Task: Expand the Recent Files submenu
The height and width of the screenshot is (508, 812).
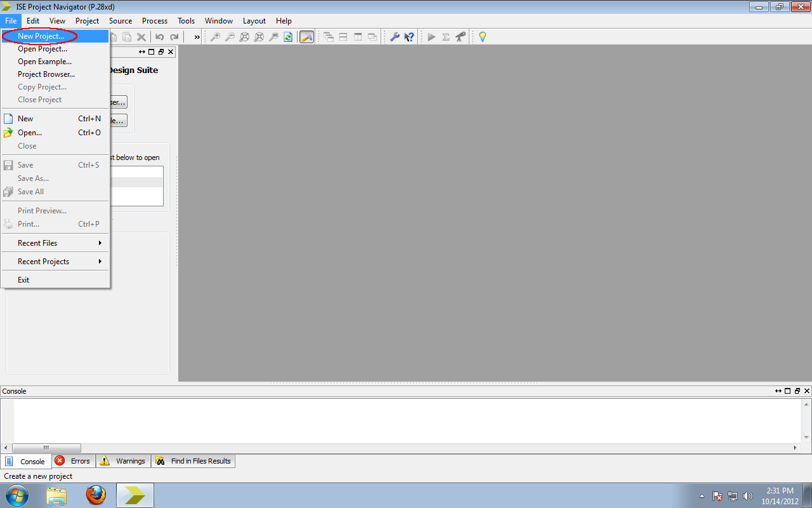Action: coord(37,243)
